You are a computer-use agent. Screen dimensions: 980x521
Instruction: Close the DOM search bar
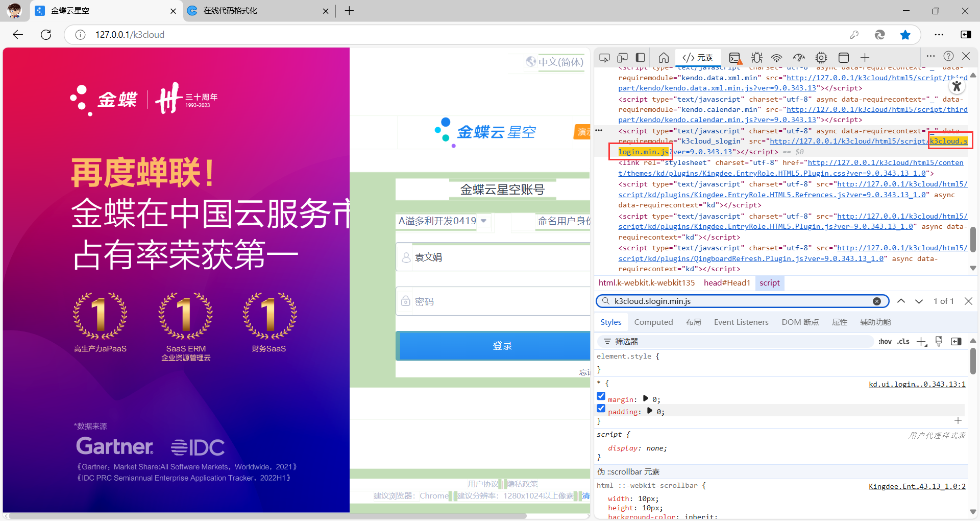(968, 301)
